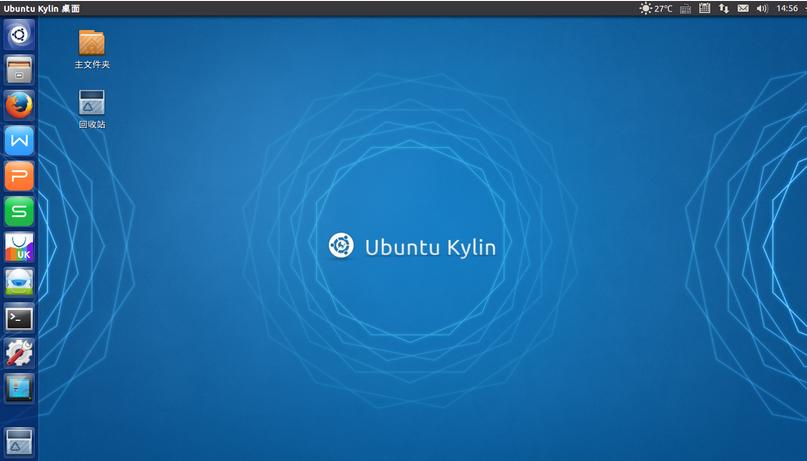807x461 pixels.
Task: Click the Ubuntu Kylin 桌面 panel title
Action: coord(41,8)
